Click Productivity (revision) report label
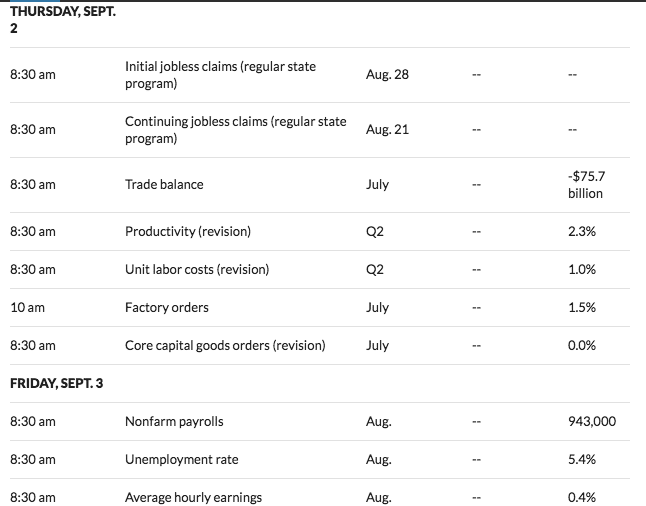Viewport: 646px width, 506px height. click(188, 231)
